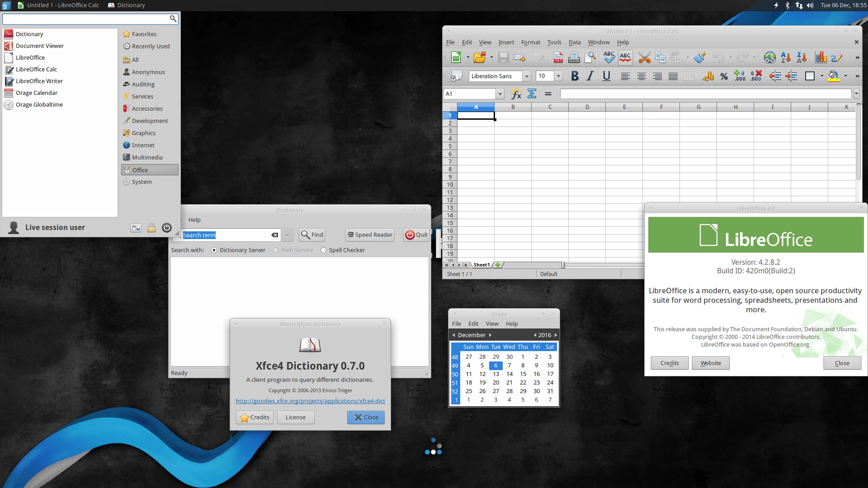Open the Calc Data menu

(x=574, y=42)
